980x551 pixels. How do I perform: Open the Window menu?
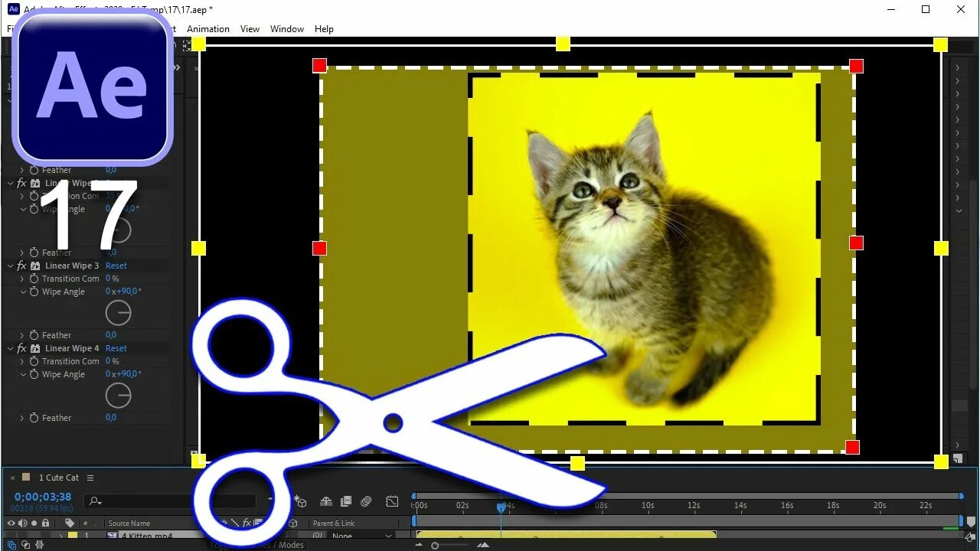(x=287, y=29)
